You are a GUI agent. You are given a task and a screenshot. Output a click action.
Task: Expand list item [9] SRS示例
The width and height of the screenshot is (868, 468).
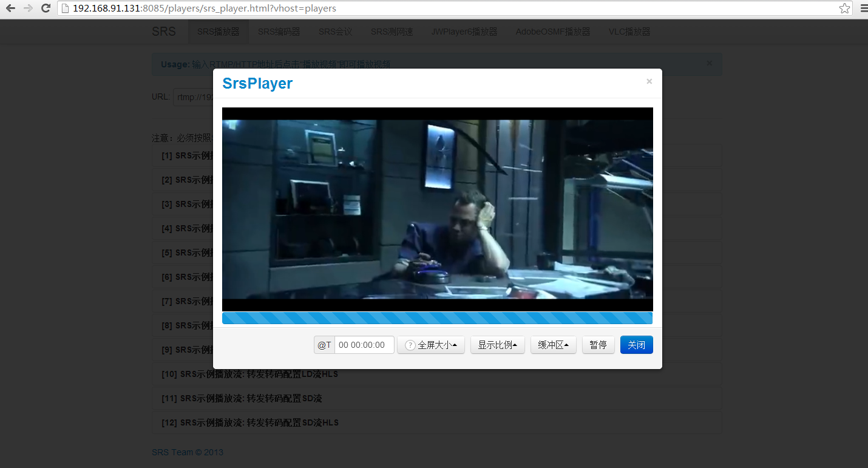183,350
